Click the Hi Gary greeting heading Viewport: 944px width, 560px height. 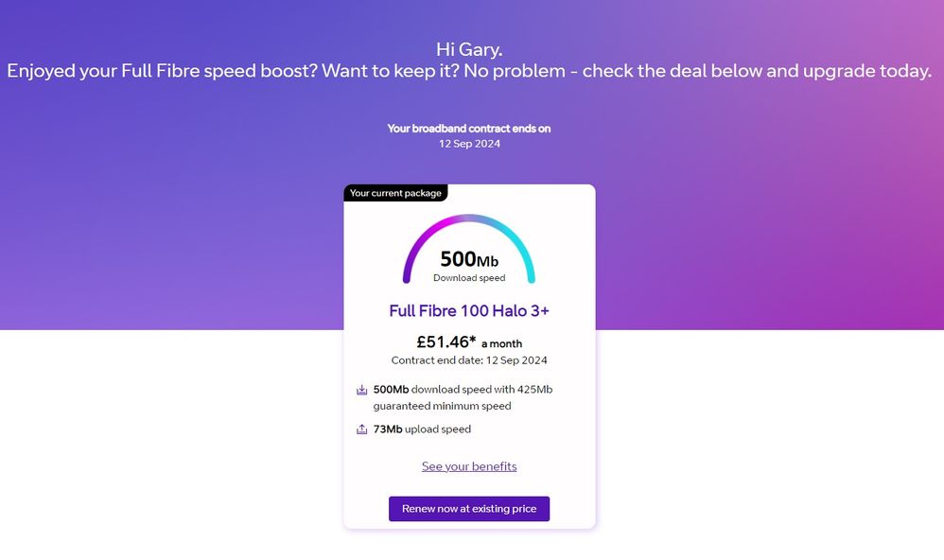(x=469, y=49)
